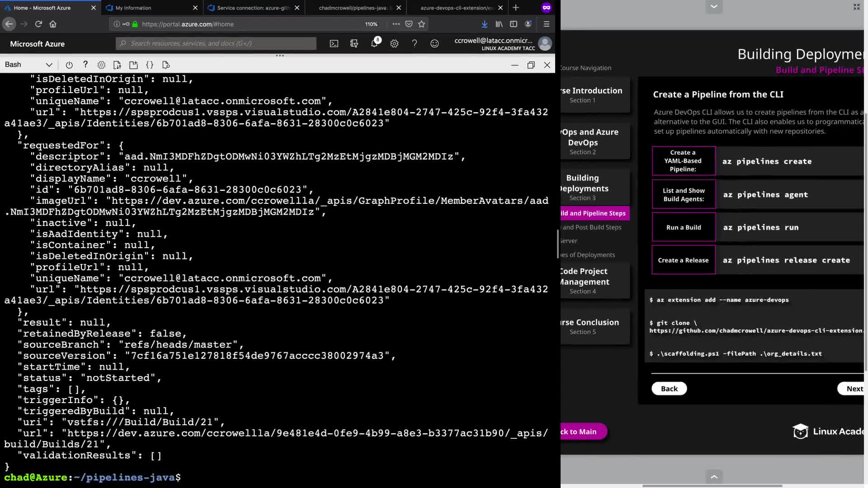Open the Cloud Shell settings gear

[101, 65]
